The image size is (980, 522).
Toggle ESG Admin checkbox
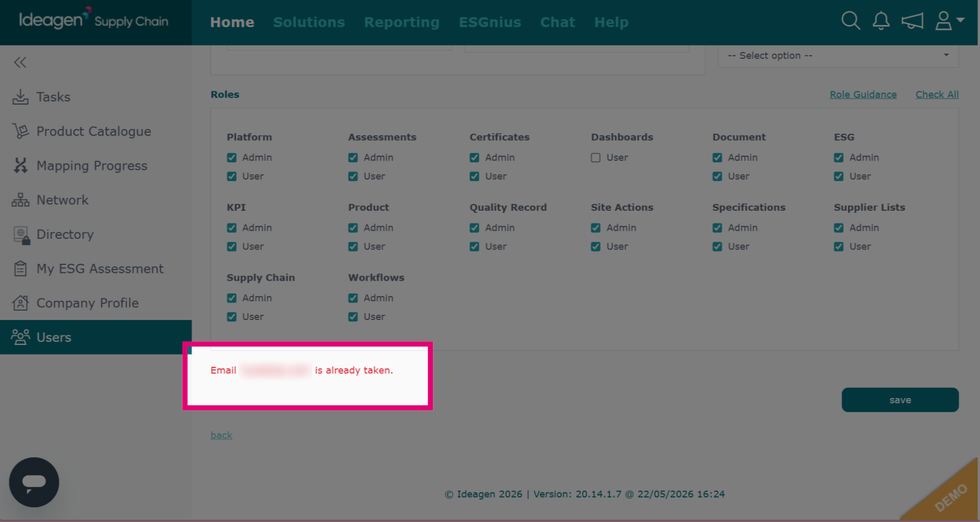tap(839, 158)
